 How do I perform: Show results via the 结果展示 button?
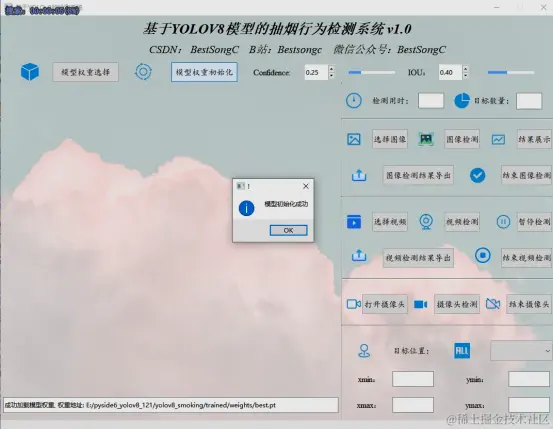(534, 139)
